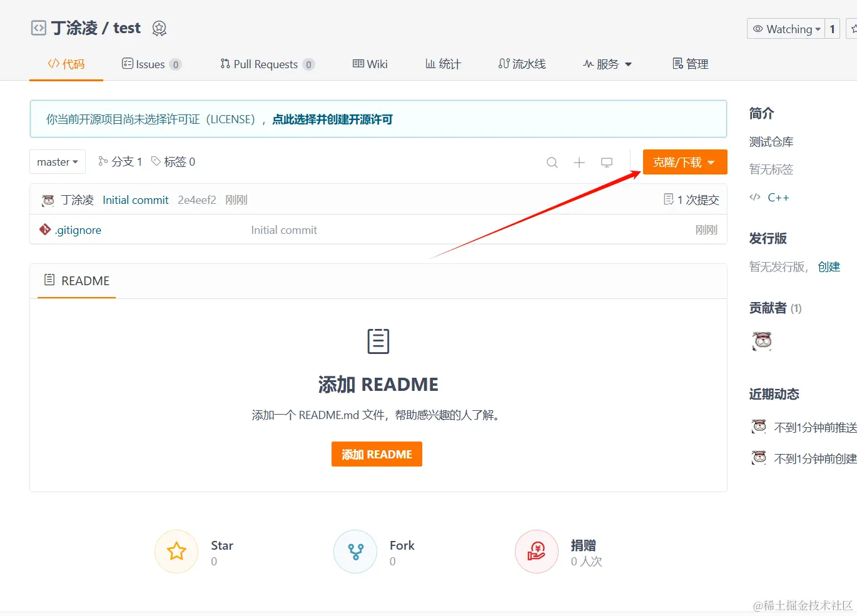Viewport: 857px width, 616px height.
Task: Click the 丁涂凌 owner name in title
Action: tap(74, 28)
